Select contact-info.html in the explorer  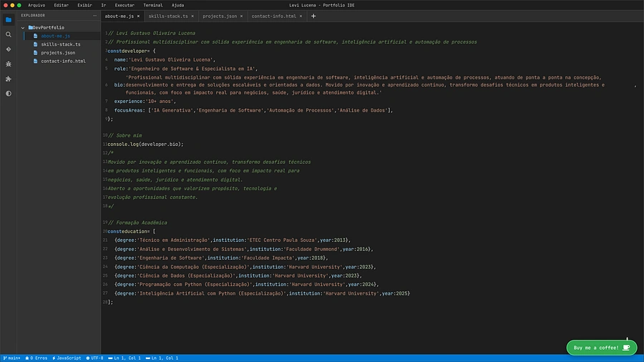tap(62, 61)
